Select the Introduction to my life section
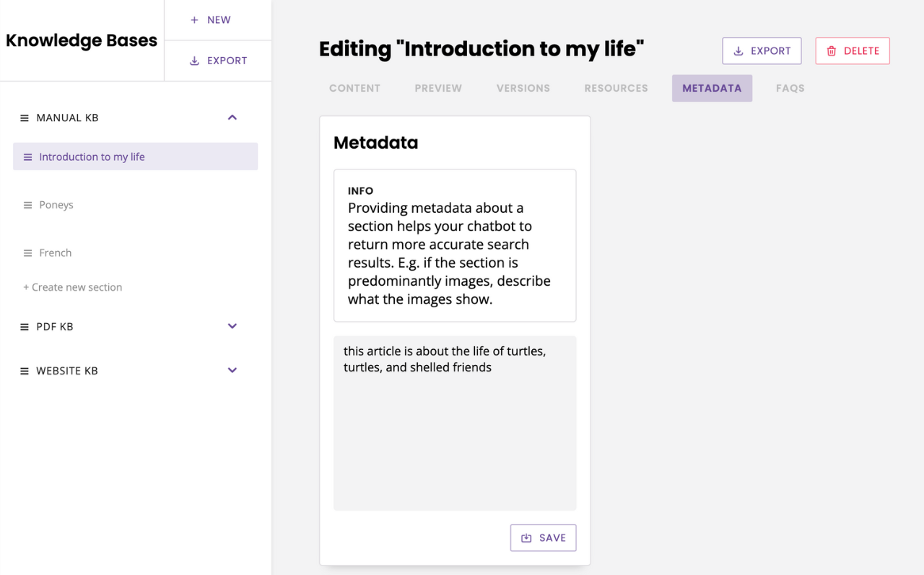The image size is (924, 575). tap(93, 156)
